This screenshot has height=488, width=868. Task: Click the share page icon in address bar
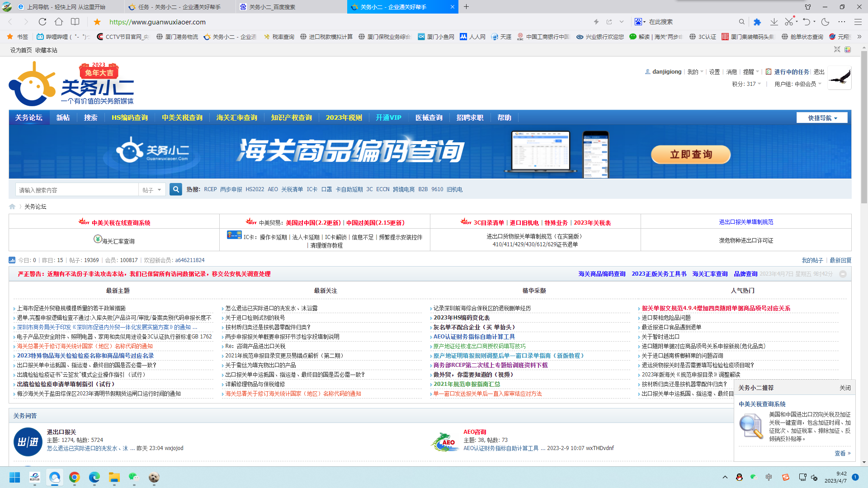click(609, 22)
